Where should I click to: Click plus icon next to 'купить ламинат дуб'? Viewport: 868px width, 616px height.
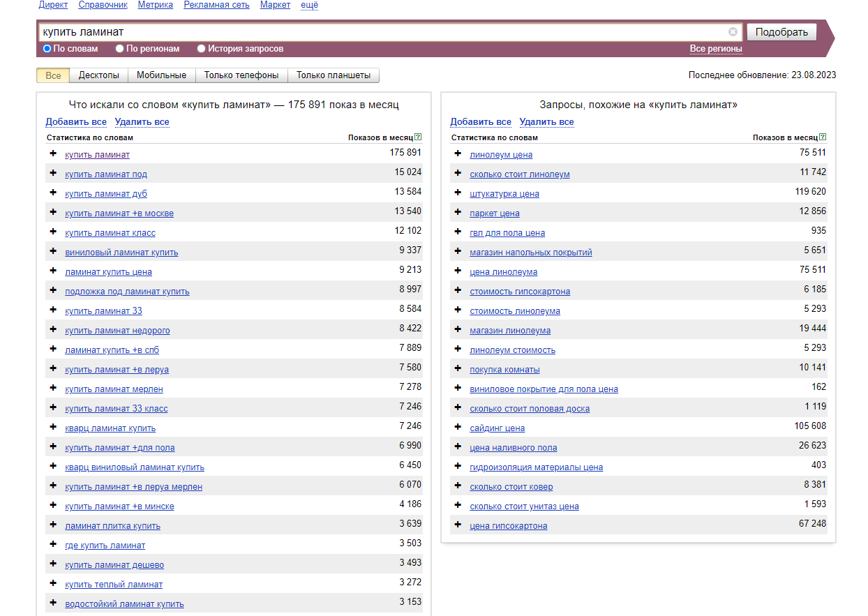(x=53, y=193)
